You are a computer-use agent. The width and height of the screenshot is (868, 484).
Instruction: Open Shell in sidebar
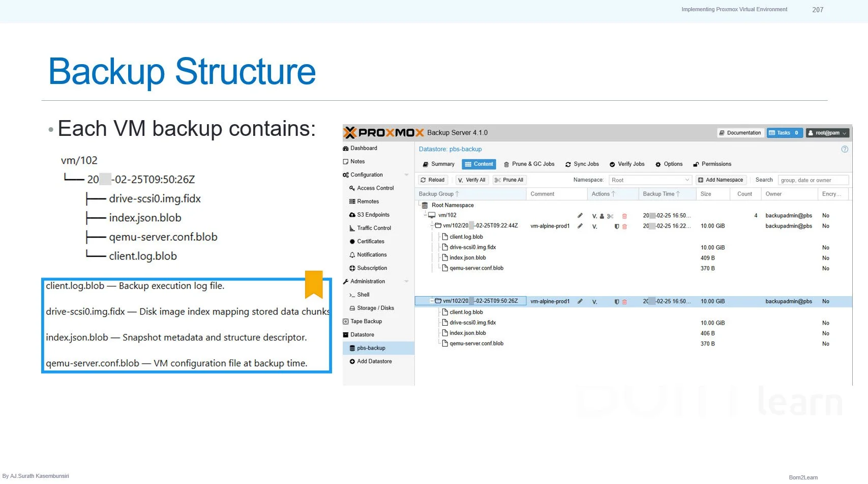(359, 295)
